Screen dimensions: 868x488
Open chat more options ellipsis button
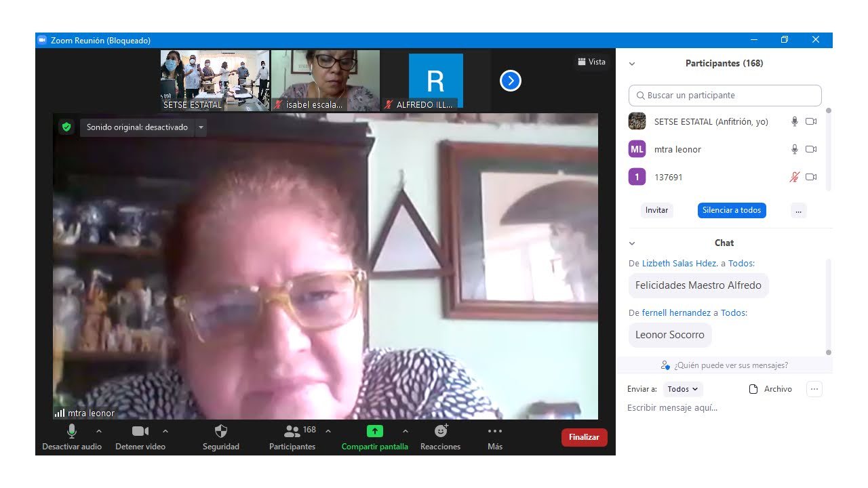pos(814,389)
